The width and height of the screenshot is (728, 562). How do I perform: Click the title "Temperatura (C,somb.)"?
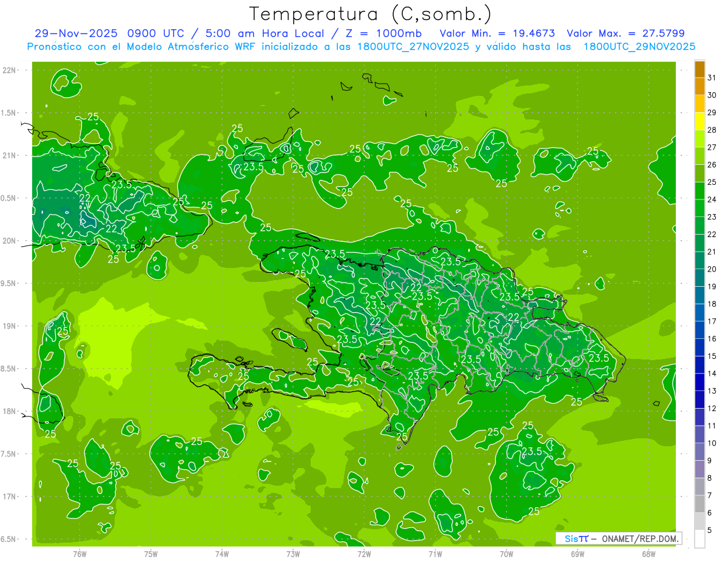click(x=371, y=15)
